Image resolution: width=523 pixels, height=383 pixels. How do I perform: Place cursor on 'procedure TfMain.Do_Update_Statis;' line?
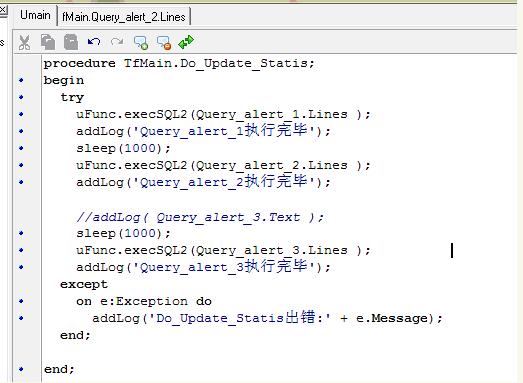pyautogui.click(x=179, y=63)
